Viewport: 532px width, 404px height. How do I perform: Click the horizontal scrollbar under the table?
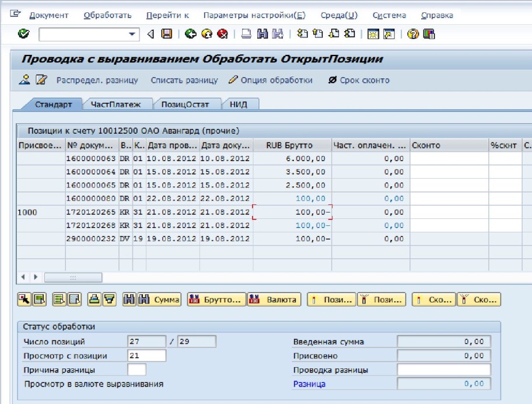click(x=73, y=277)
